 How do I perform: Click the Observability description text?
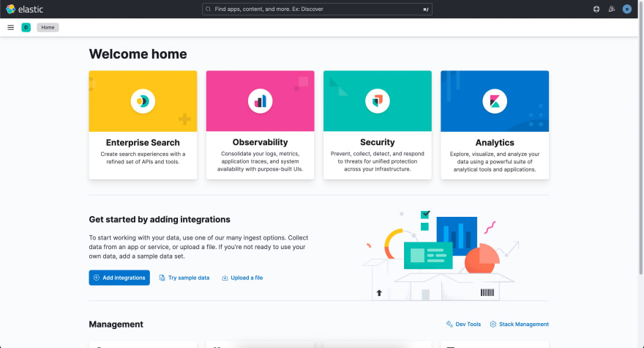click(260, 161)
